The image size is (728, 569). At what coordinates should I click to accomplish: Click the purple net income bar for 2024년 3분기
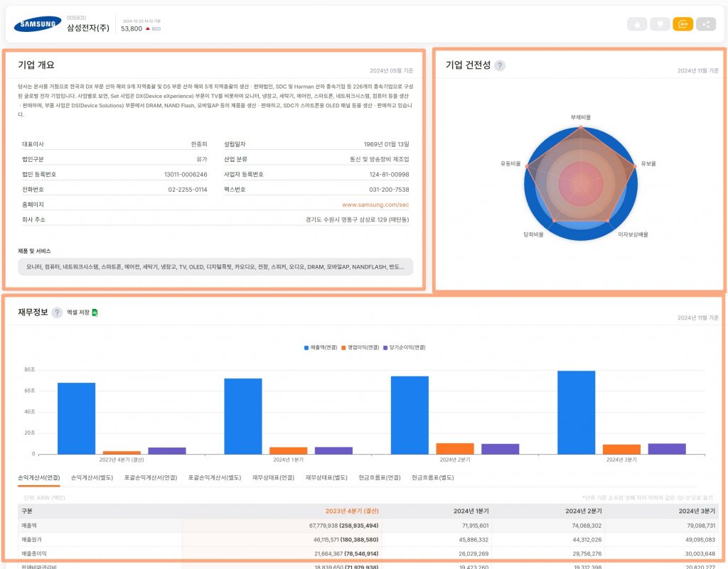(667, 449)
